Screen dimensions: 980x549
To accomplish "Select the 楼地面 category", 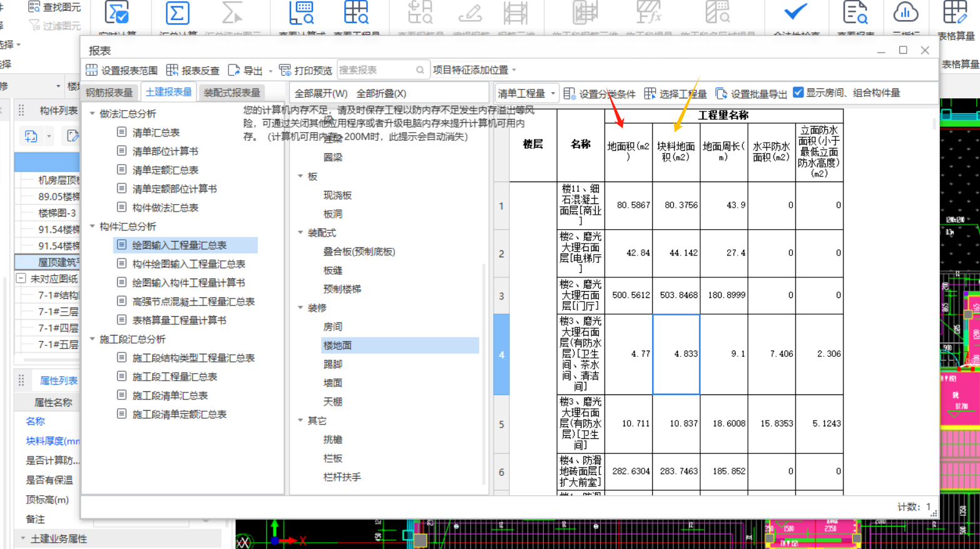I will click(x=400, y=345).
